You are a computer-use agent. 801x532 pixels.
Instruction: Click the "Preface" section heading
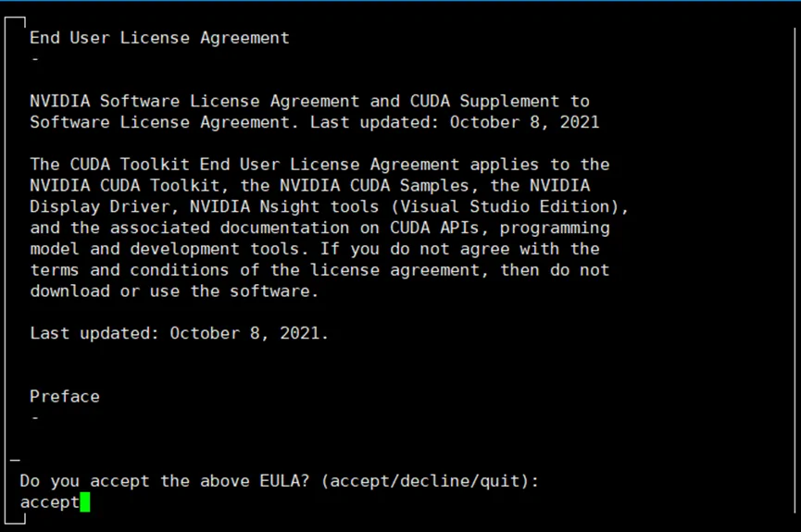[x=64, y=396]
